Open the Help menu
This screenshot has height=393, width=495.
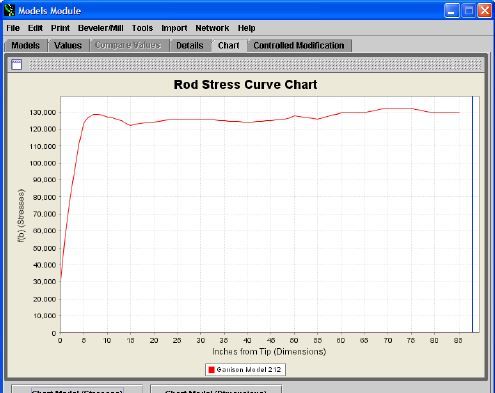coord(247,28)
